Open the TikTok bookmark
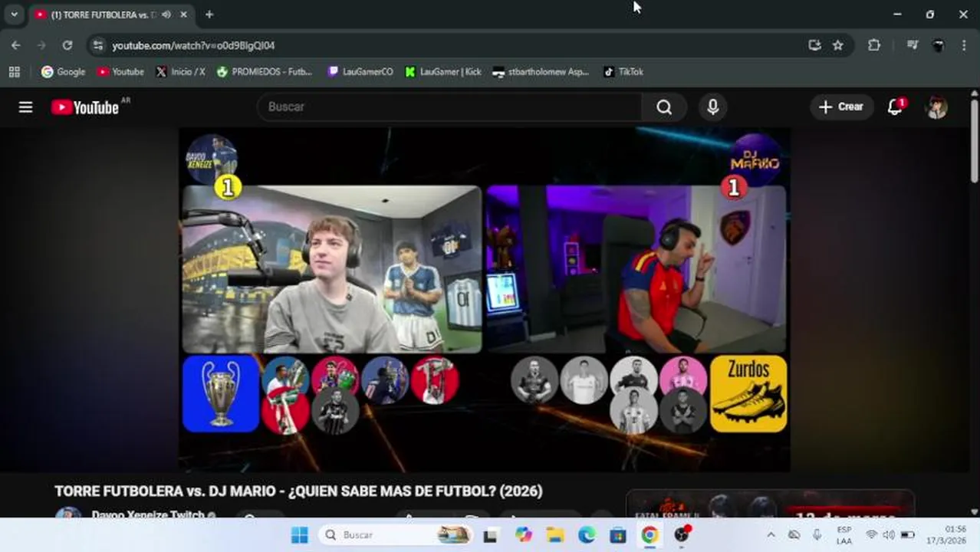 click(x=623, y=72)
